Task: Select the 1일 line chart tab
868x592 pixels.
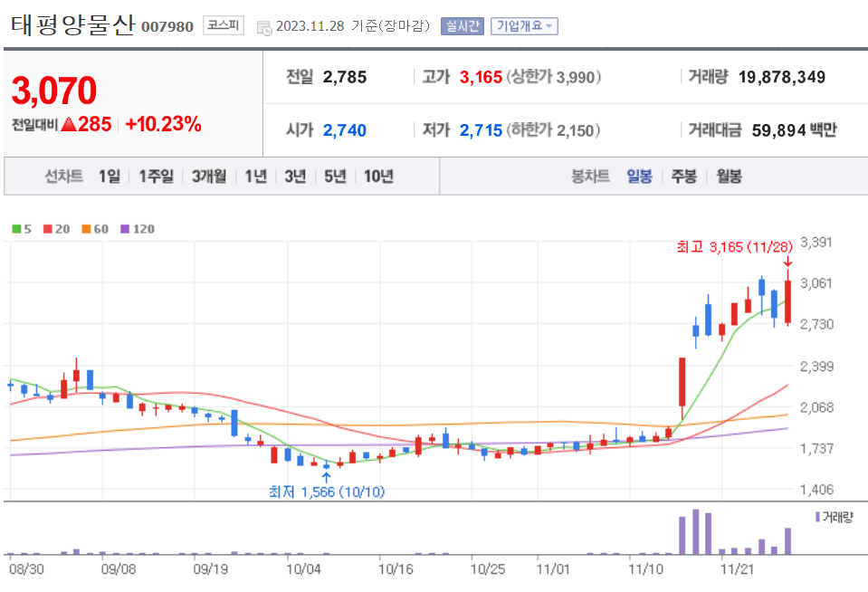Action: (109, 177)
